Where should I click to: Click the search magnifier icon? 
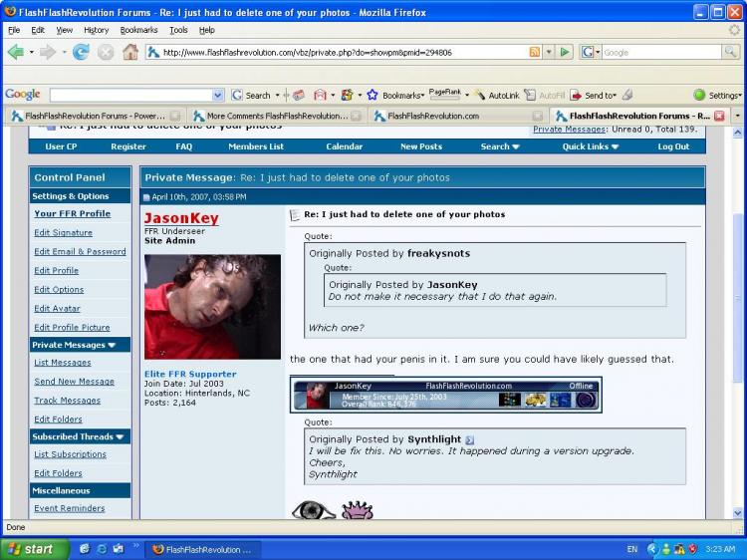pyautogui.click(x=729, y=52)
